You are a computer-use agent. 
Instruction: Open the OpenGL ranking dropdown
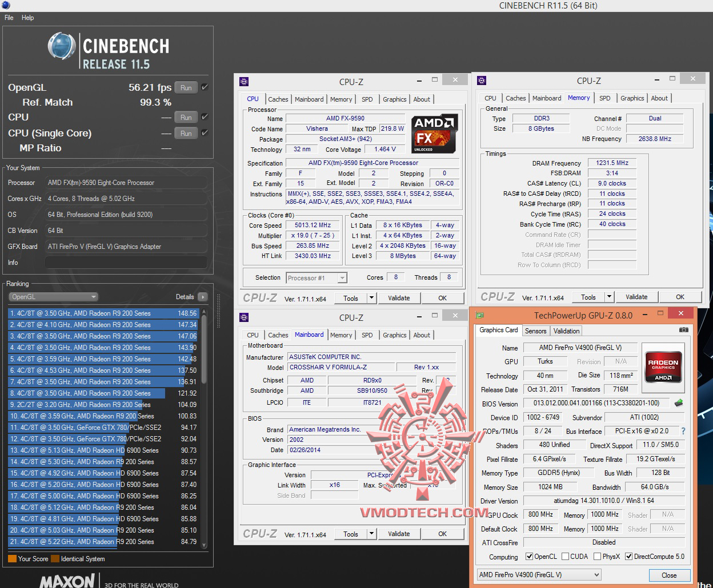(x=54, y=297)
